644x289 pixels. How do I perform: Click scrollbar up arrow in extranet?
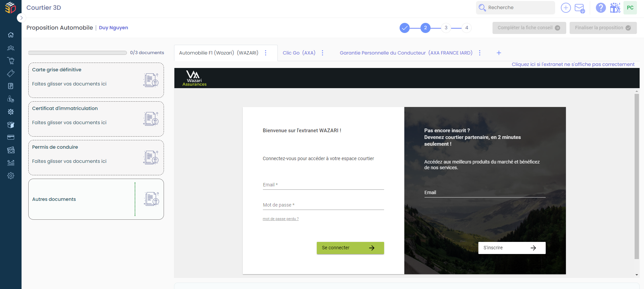[x=637, y=91]
